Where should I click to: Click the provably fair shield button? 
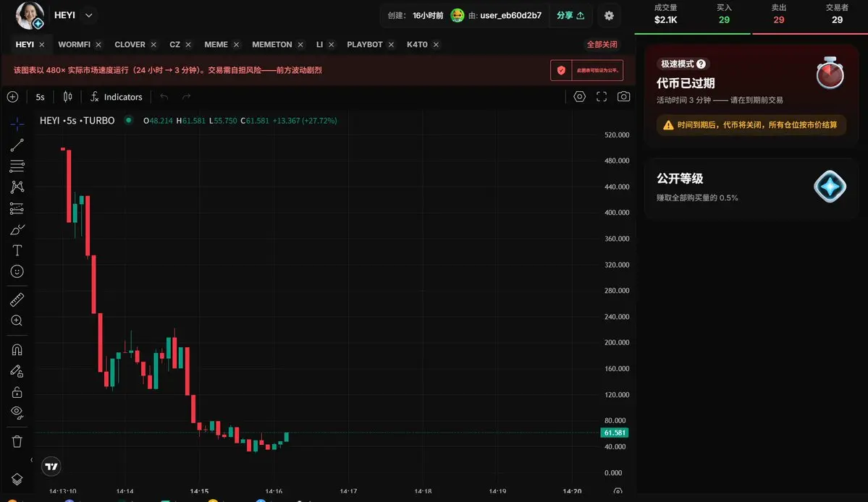(x=587, y=70)
